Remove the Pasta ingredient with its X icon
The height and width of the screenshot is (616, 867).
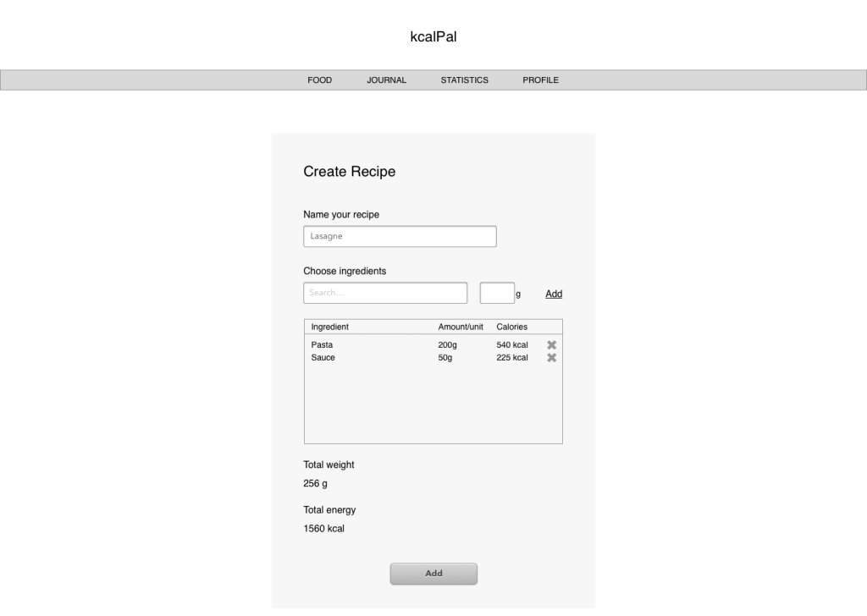tap(551, 345)
